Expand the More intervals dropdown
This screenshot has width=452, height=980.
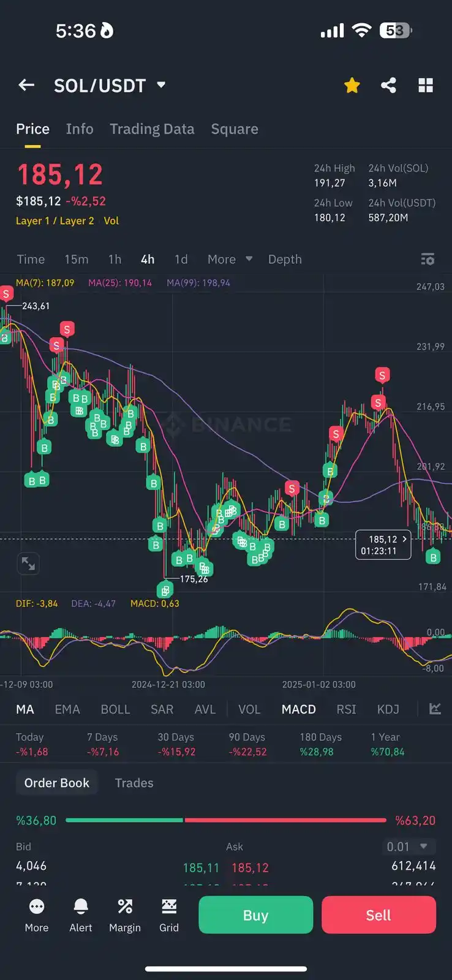pos(230,259)
